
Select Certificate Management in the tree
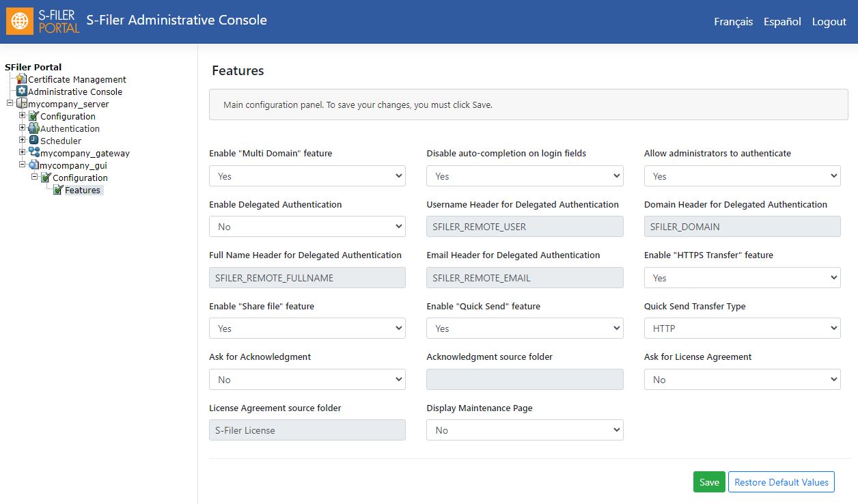click(x=77, y=79)
